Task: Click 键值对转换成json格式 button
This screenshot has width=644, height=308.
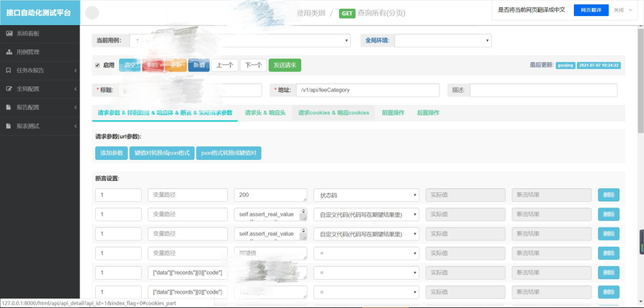Action: [x=162, y=153]
